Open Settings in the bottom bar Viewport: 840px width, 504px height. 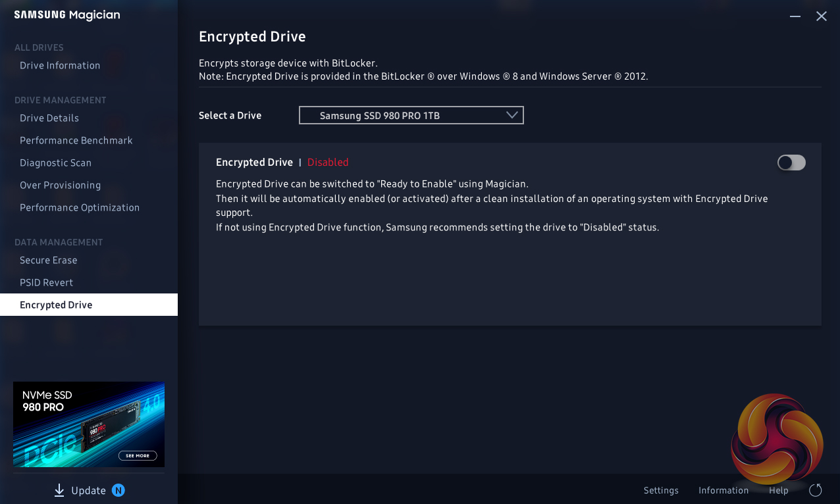661,490
